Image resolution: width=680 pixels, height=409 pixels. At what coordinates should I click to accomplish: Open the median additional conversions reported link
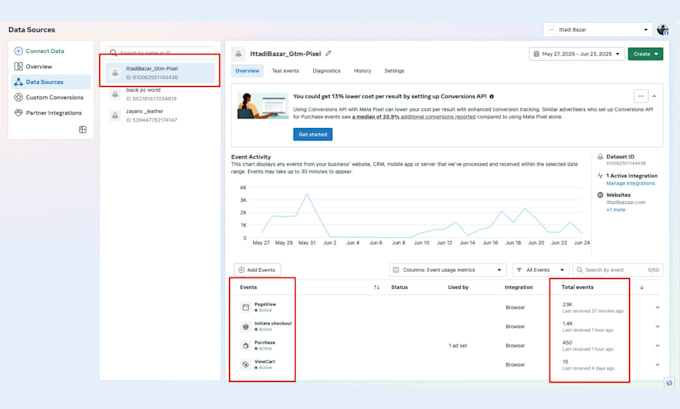click(x=414, y=117)
